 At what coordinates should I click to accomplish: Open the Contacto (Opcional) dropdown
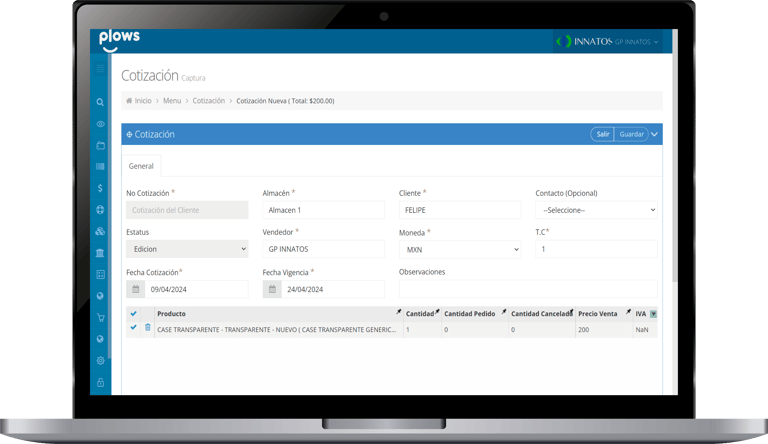point(596,210)
